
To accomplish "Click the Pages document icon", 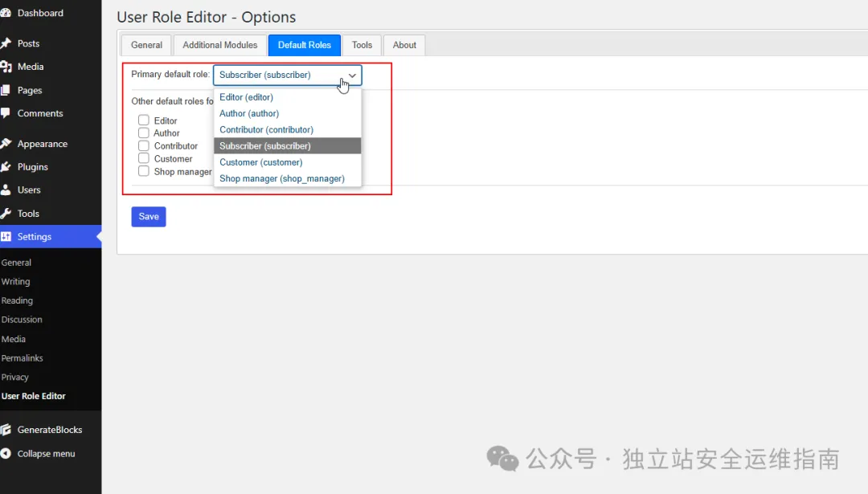I will click(6, 90).
